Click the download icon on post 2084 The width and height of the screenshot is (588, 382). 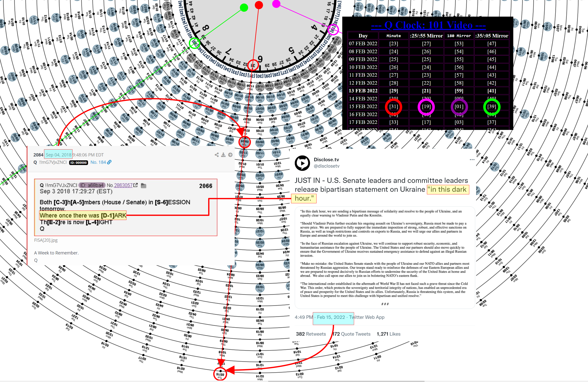click(x=223, y=155)
